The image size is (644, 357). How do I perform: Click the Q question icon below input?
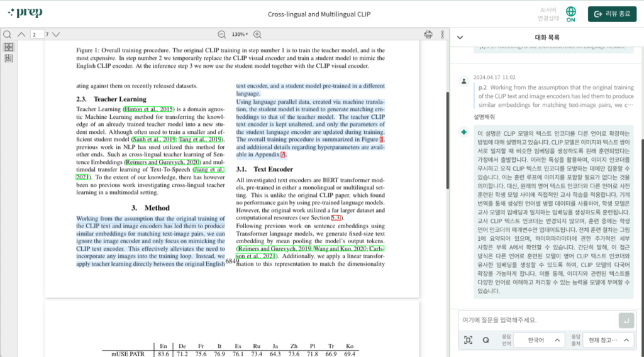(x=486, y=340)
